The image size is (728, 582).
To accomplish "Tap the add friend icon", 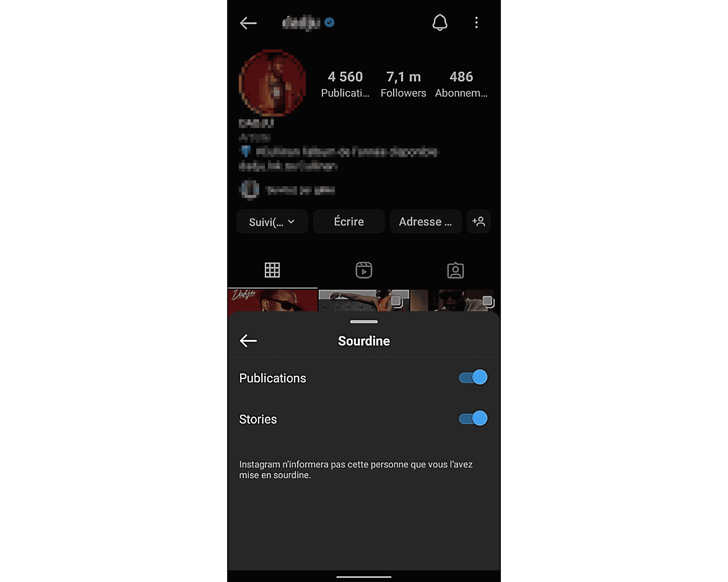I will click(x=478, y=221).
